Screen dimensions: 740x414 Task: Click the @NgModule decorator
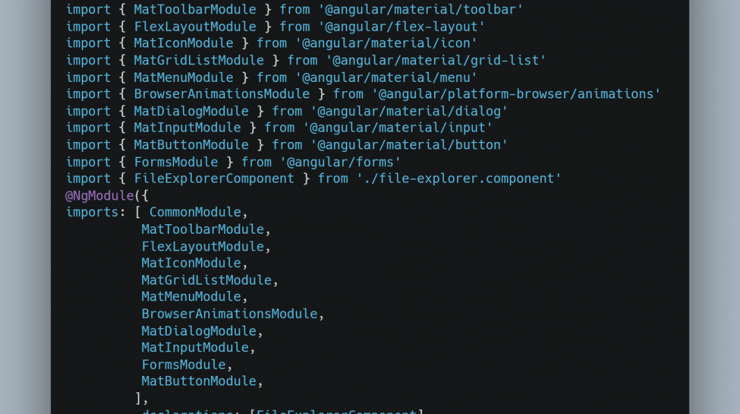click(100, 196)
